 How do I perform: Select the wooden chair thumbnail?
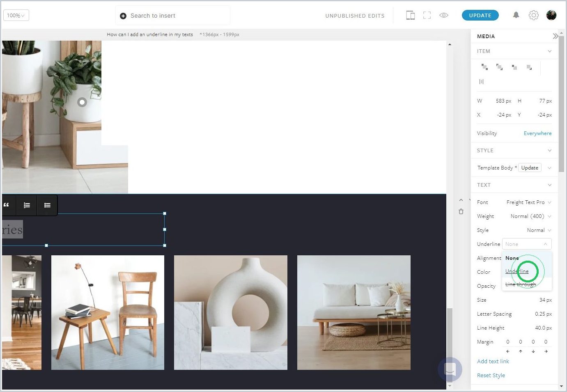pyautogui.click(x=108, y=312)
